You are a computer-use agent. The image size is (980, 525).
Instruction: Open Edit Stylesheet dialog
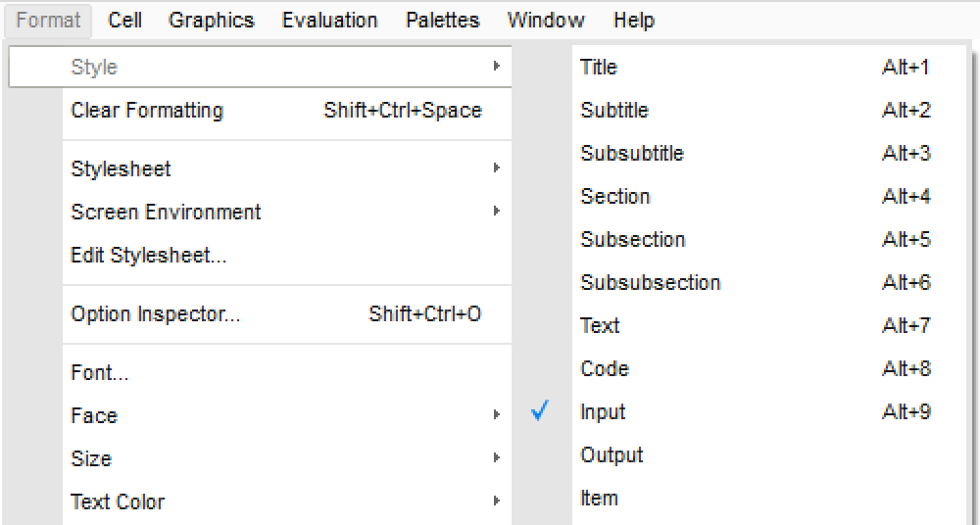point(149,257)
